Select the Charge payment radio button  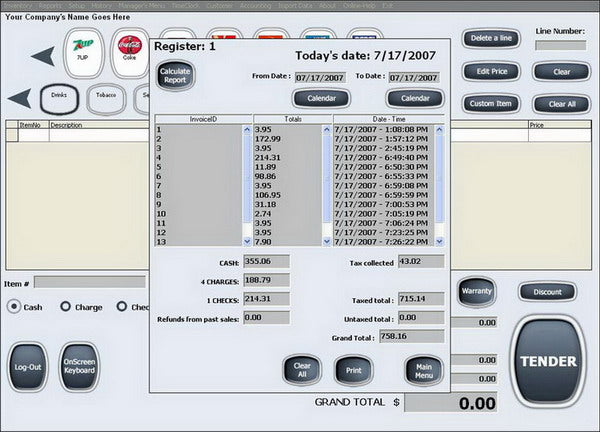pos(65,306)
